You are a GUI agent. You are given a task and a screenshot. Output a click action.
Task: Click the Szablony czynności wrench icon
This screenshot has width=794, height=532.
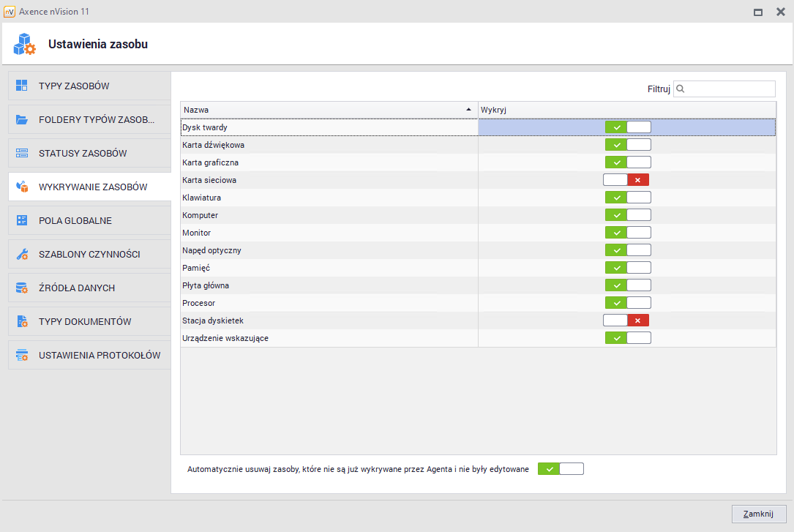pyautogui.click(x=22, y=254)
